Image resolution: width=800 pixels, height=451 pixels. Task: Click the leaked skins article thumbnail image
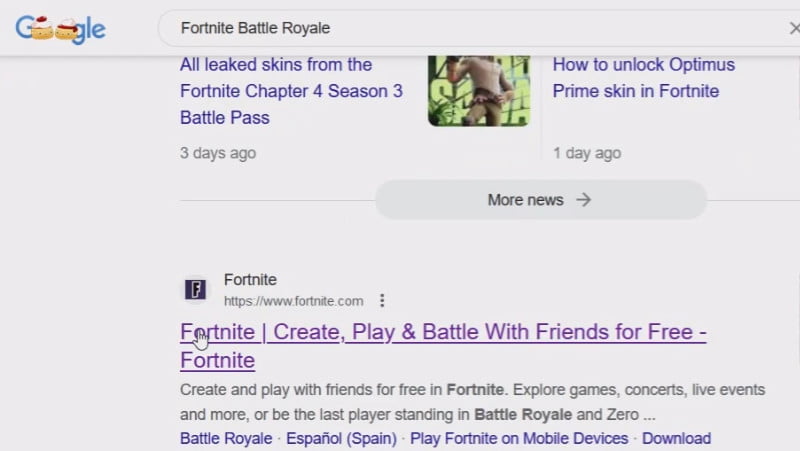click(x=479, y=91)
